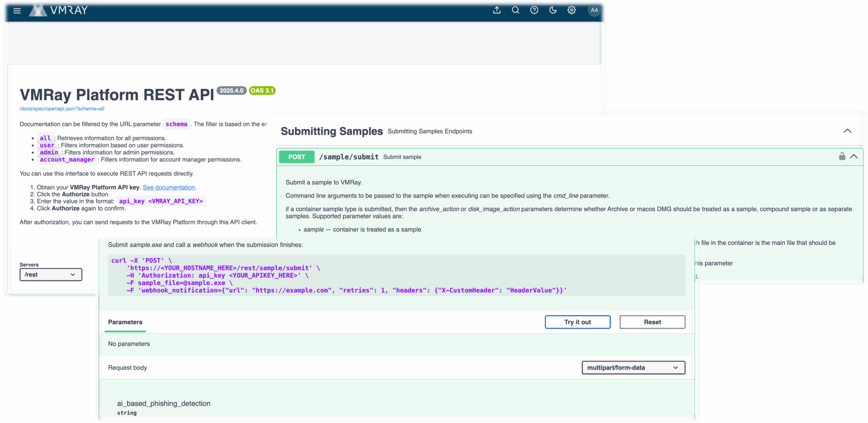The height and width of the screenshot is (423, 868).
Task: Open the settings gear icon
Action: click(571, 10)
